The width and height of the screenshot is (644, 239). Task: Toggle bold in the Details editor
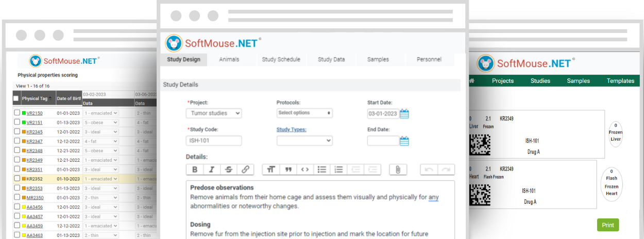click(194, 169)
